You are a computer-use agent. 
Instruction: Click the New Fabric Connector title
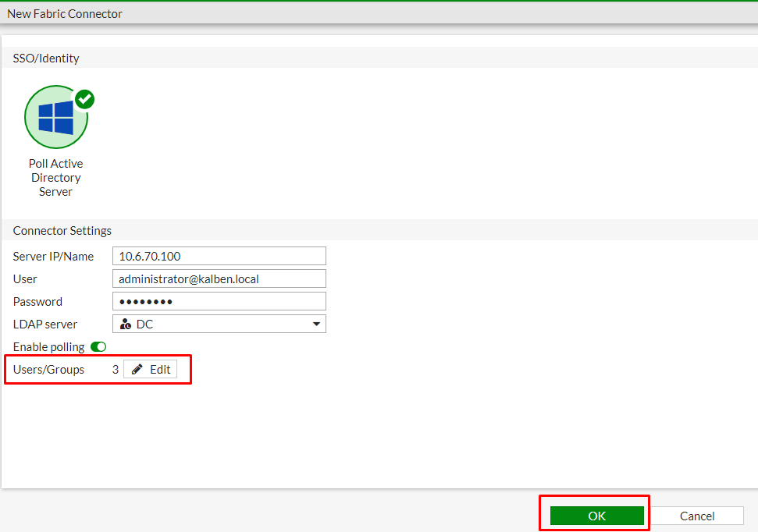coord(65,14)
